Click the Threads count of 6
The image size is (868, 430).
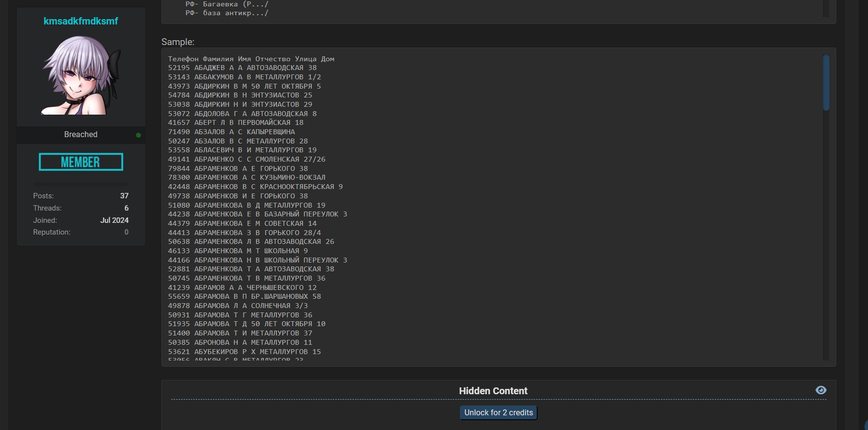click(126, 208)
